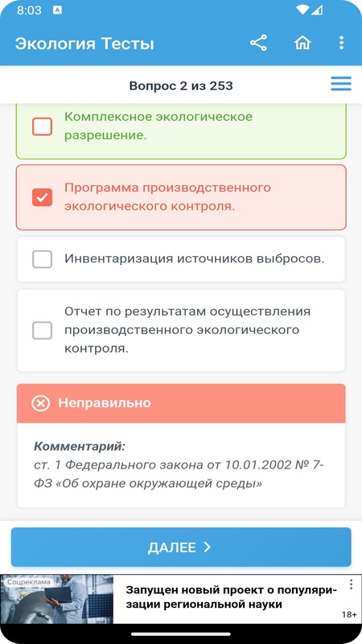Open the three-dot overflow menu

341,43
